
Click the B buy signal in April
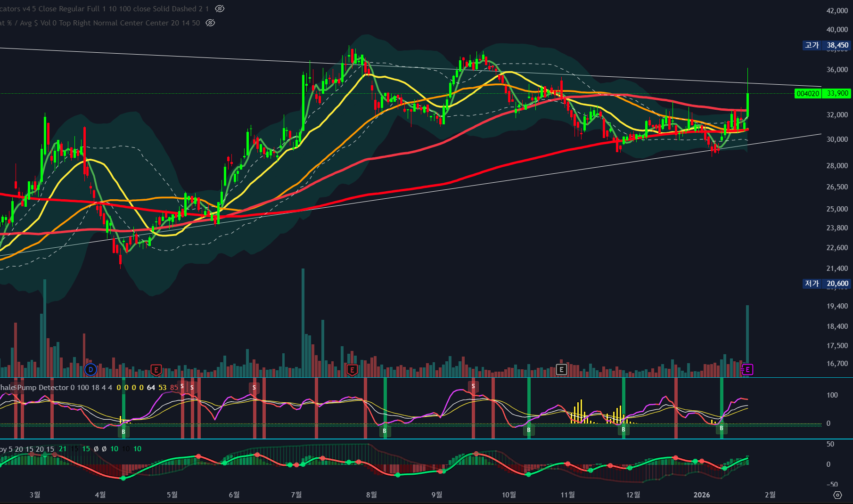123,431
